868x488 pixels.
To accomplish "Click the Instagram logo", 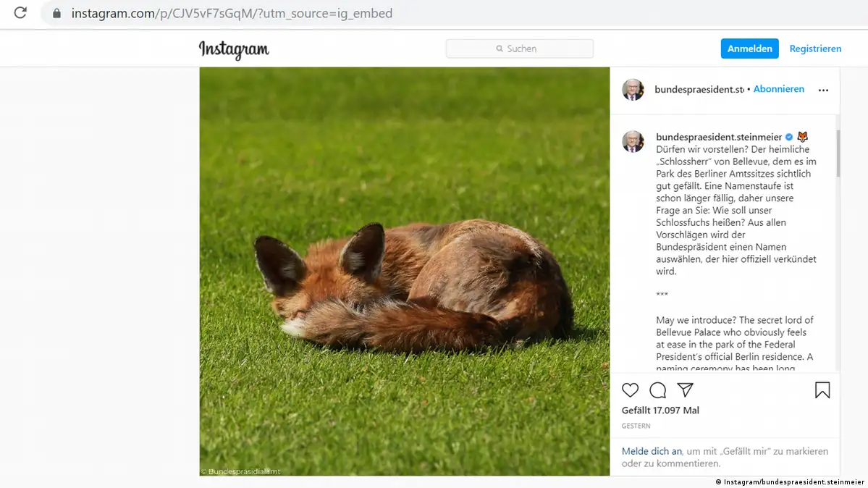I will pyautogui.click(x=234, y=49).
